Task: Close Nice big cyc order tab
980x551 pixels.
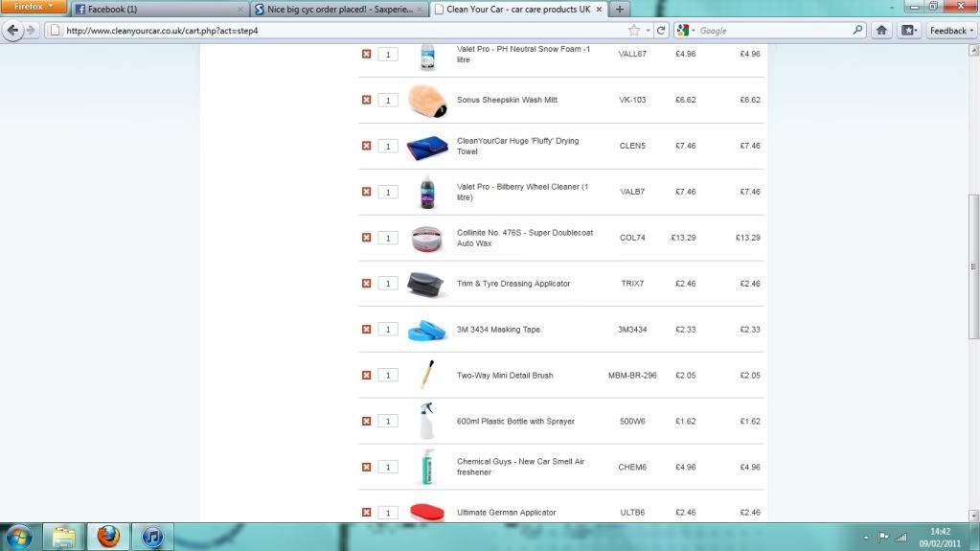Action: pos(420,10)
